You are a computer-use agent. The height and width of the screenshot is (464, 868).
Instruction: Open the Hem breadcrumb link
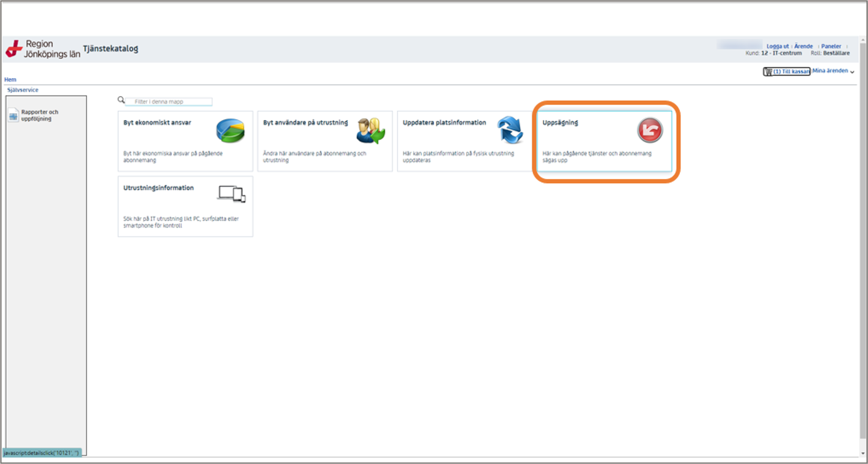(x=10, y=79)
